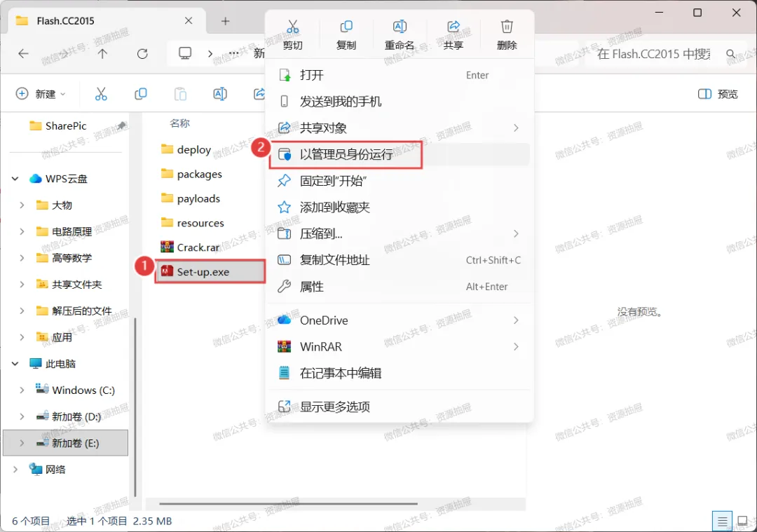757x532 pixels.
Task: Open 属性 from the context menu
Action: click(x=400, y=287)
